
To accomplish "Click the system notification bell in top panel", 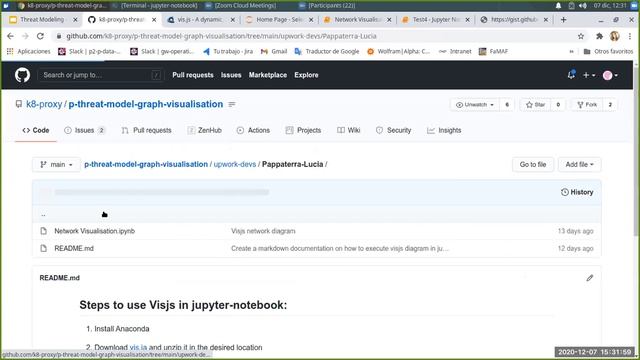I will pyautogui.click(x=558, y=6).
